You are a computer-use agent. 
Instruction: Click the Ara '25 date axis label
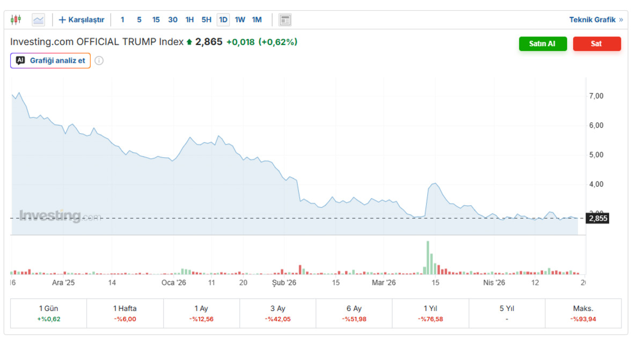tap(63, 282)
